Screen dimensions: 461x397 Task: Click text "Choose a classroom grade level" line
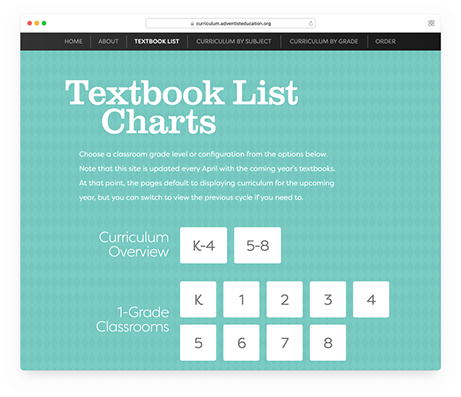point(203,154)
